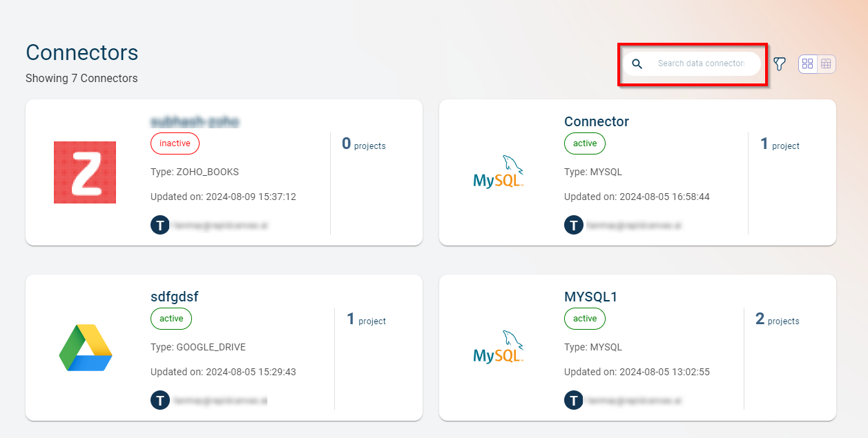Click the MySQL logo on MYSQL1 card
Screen dimensions: 868x438
click(498, 348)
